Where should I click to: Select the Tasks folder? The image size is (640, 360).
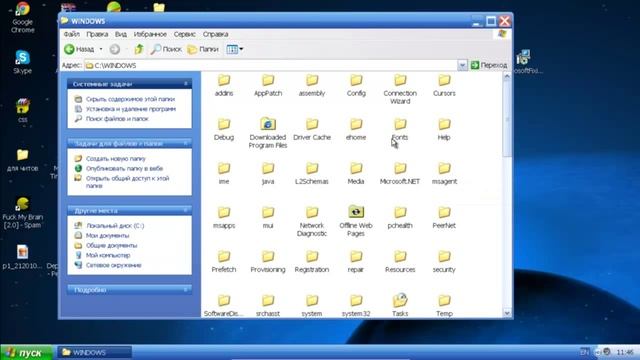pyautogui.click(x=400, y=305)
